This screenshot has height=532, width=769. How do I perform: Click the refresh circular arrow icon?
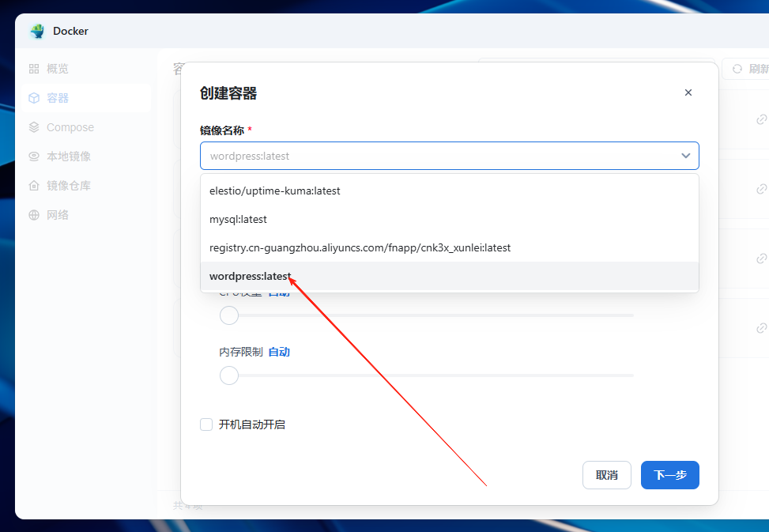click(x=737, y=69)
